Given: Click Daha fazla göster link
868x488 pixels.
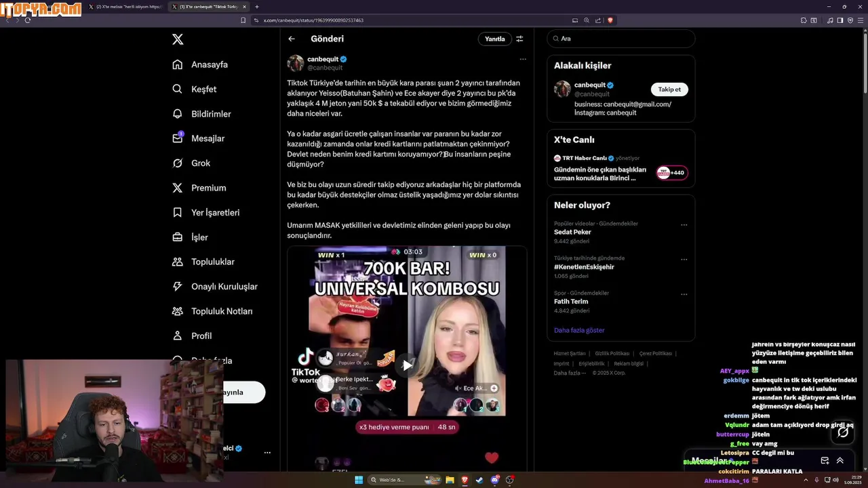Looking at the screenshot, I should [579, 330].
